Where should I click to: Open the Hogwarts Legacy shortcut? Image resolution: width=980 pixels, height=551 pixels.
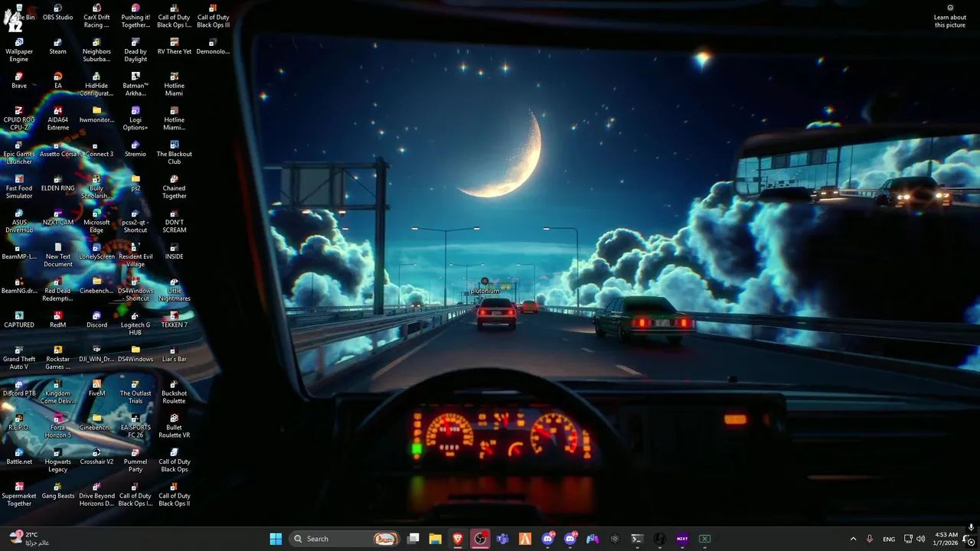[57, 461]
